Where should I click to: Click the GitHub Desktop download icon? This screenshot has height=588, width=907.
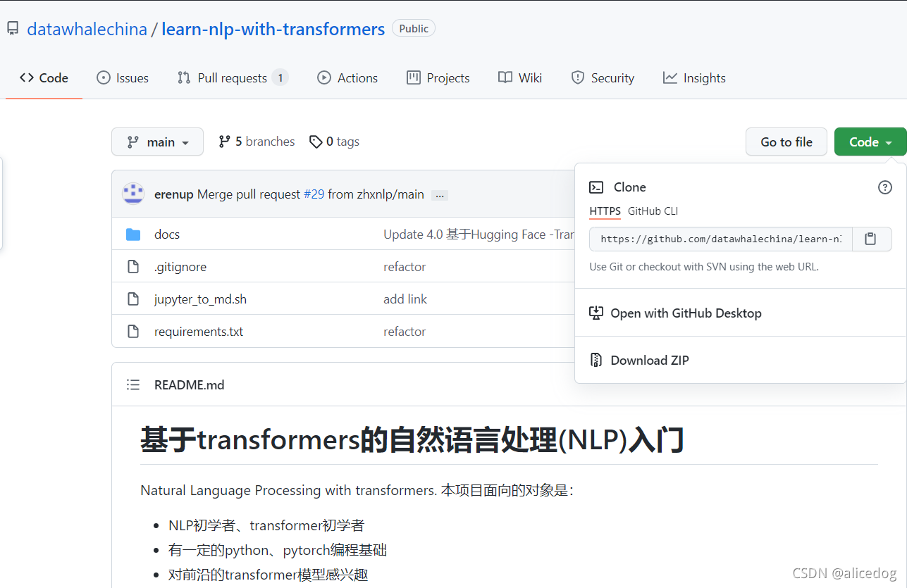point(596,313)
